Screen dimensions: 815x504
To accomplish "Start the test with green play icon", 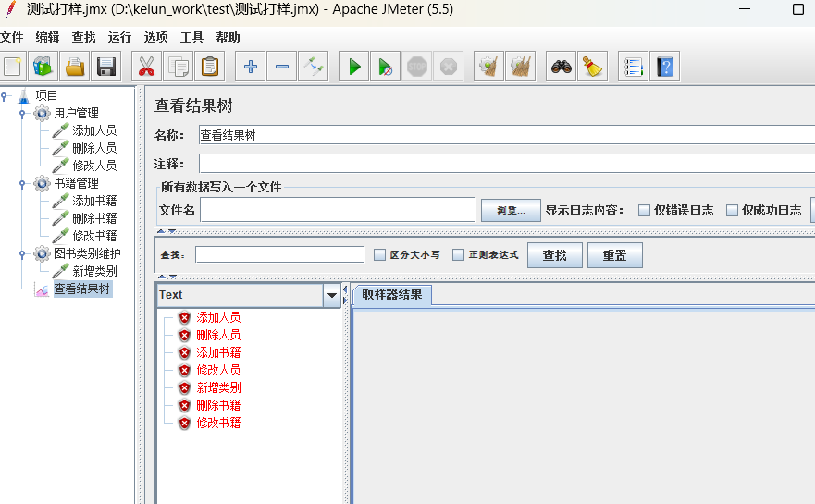I will tap(354, 67).
